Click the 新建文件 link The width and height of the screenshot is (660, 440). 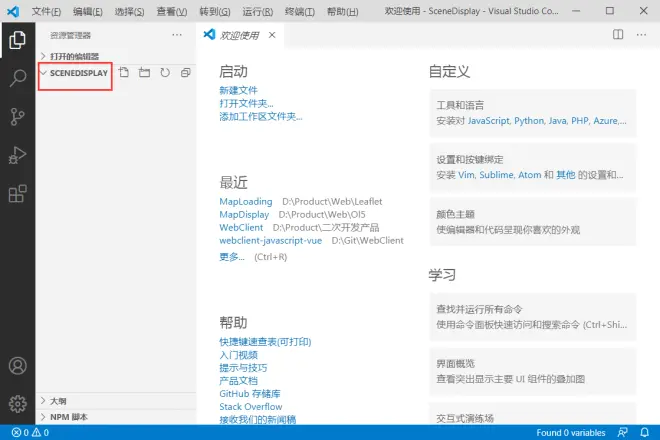point(238,90)
